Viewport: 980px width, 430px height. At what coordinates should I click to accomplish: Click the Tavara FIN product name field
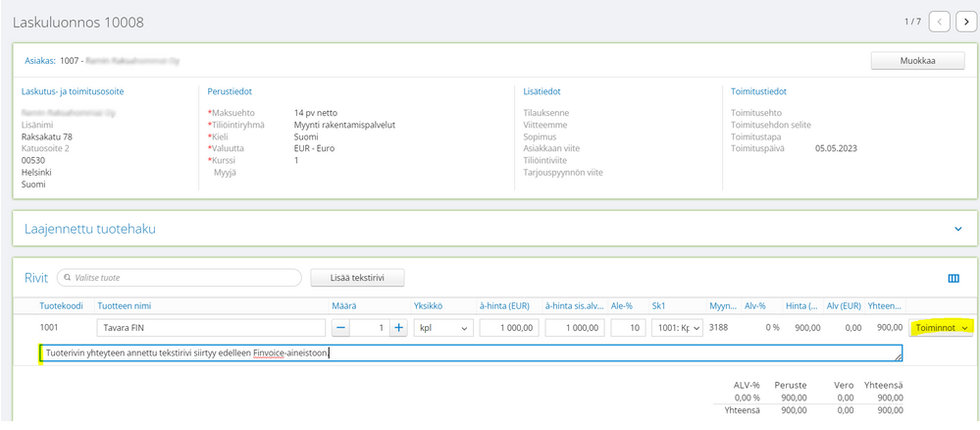(211, 327)
